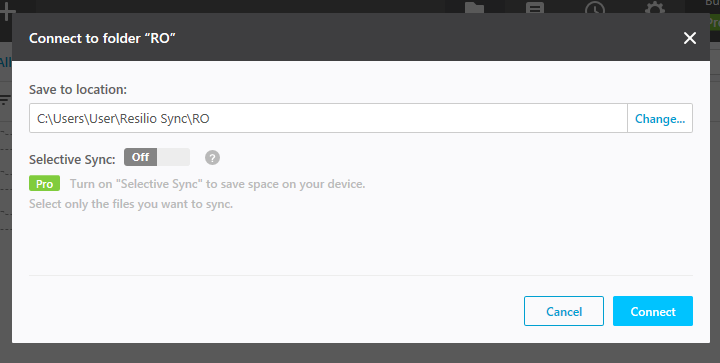
Task: Click the plus add icon behind dialog
Action: [x=6, y=11]
